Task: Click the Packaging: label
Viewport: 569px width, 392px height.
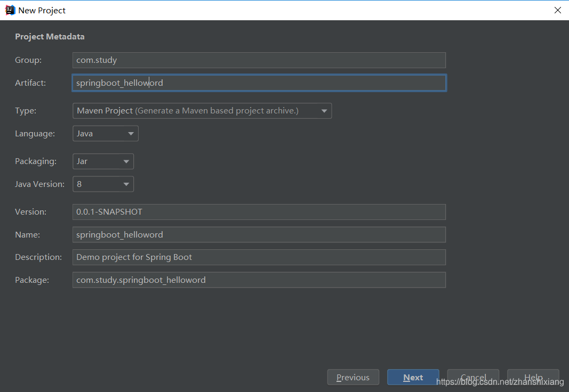Action: [36, 161]
